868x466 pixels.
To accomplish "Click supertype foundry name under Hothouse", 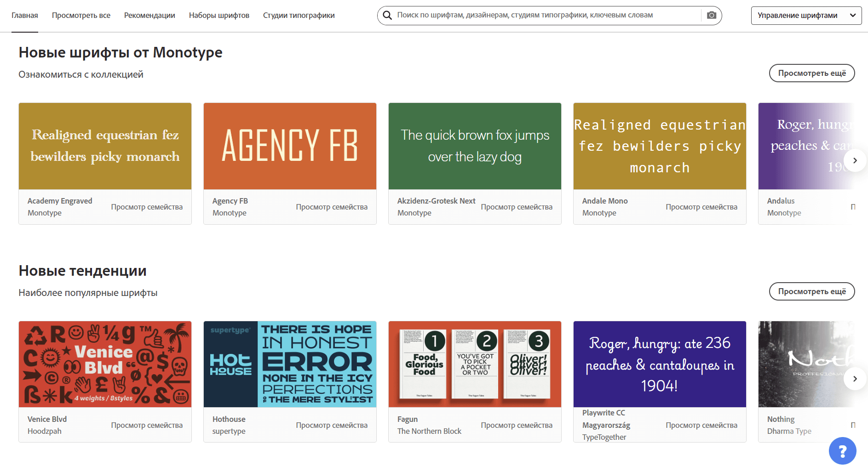I will click(x=229, y=431).
